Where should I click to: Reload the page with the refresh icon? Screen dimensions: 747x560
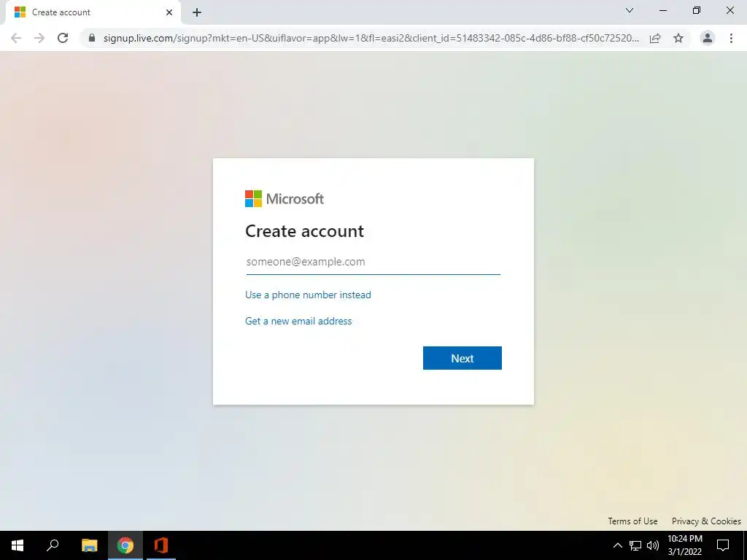63,38
